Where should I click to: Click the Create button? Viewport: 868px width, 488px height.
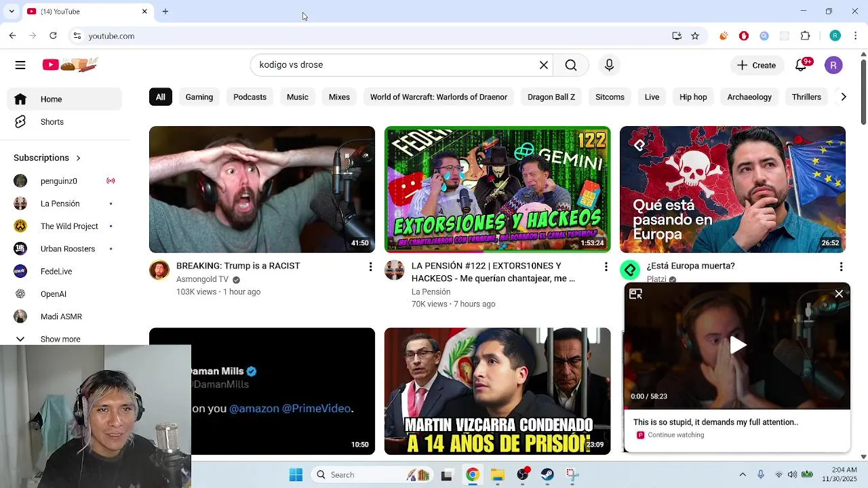point(757,65)
